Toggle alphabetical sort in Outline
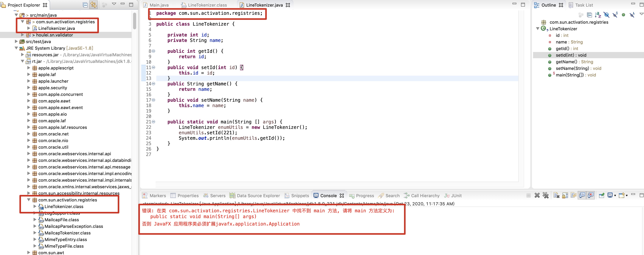The width and height of the screenshot is (644, 255). click(598, 15)
